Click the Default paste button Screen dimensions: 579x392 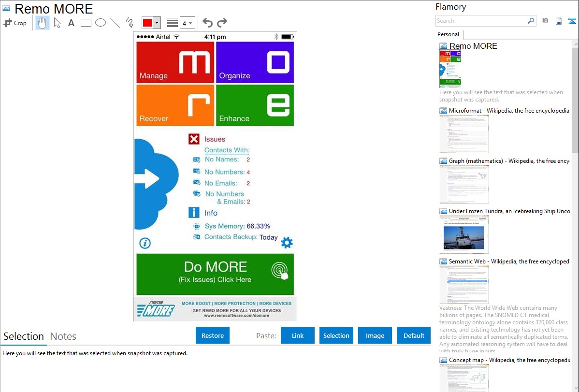(414, 335)
